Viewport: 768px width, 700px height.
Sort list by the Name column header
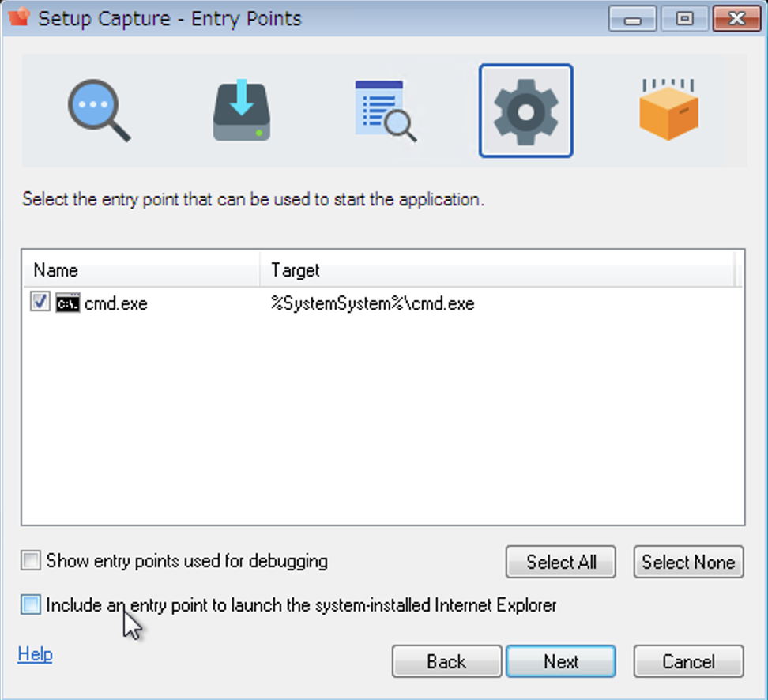point(141,270)
